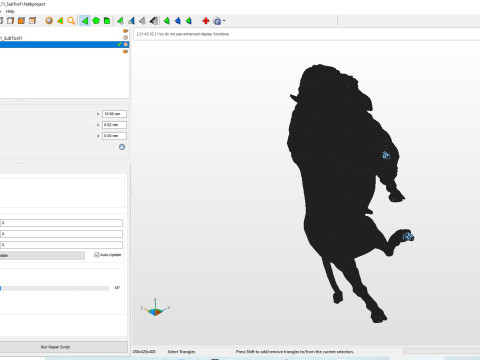Click the 'Select Triangles' status bar text
Viewport: 480px width, 360px height.
pos(181,352)
